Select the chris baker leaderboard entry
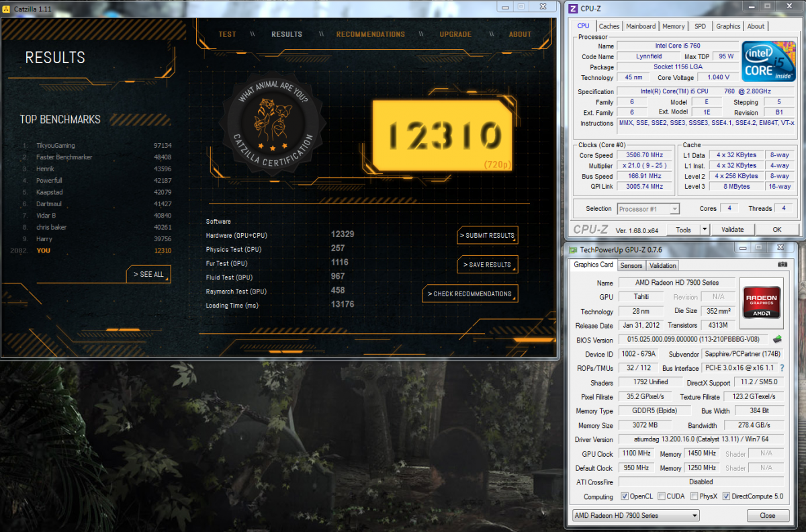This screenshot has width=806, height=532. pyautogui.click(x=97, y=227)
